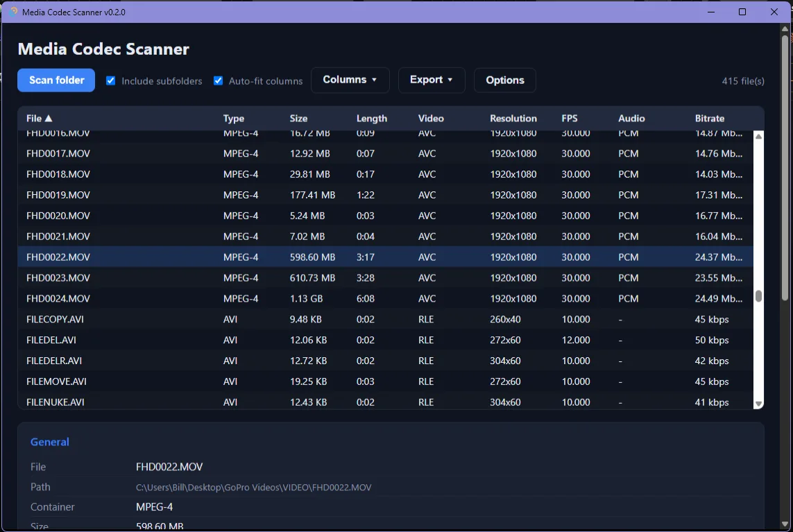This screenshot has height=532, width=793.
Task: Sort by the Video column header
Action: click(x=431, y=119)
